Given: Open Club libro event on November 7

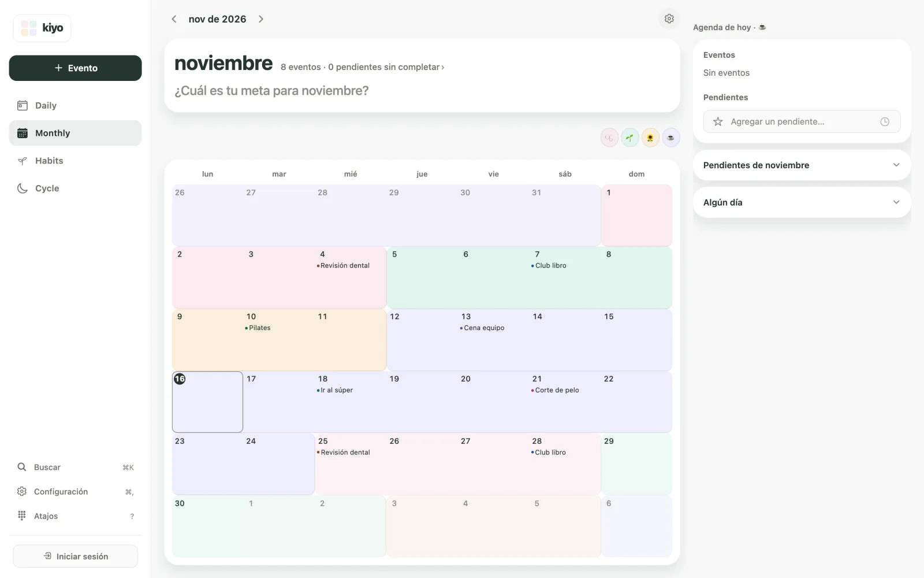Looking at the screenshot, I should (x=549, y=266).
